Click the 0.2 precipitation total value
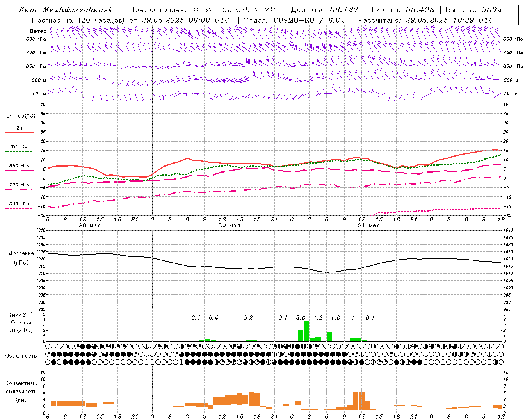Viewport: 525px width, 420px height. point(248,317)
